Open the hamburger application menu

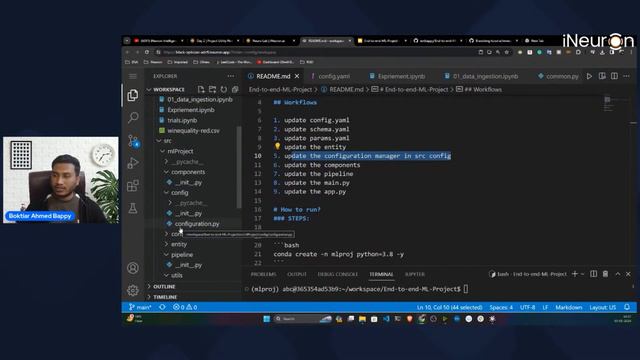tap(133, 76)
